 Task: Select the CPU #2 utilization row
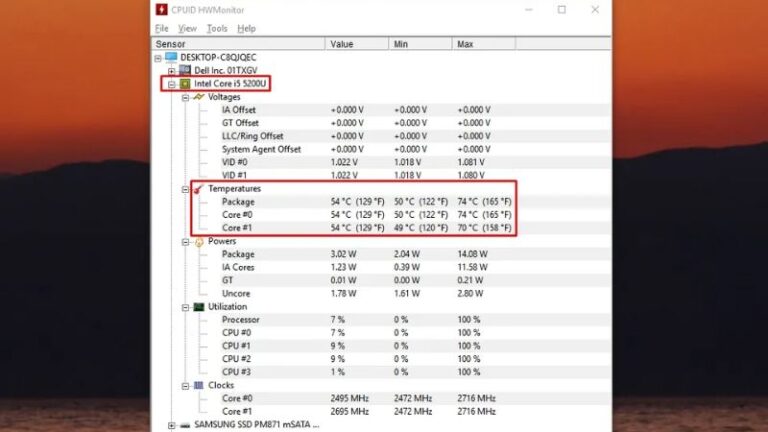pyautogui.click(x=382, y=359)
